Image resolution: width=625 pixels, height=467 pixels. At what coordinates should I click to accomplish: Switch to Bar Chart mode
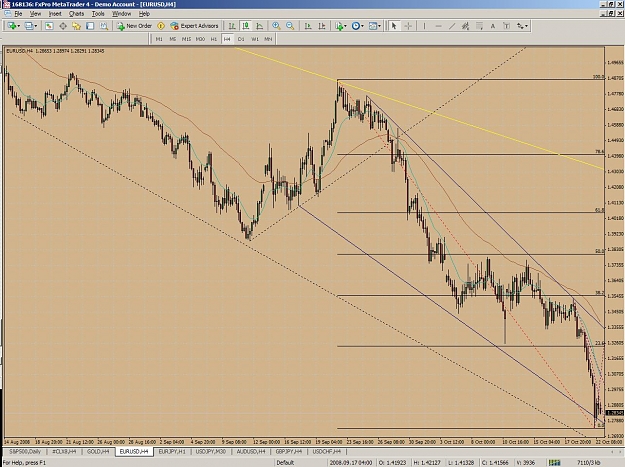point(232,26)
